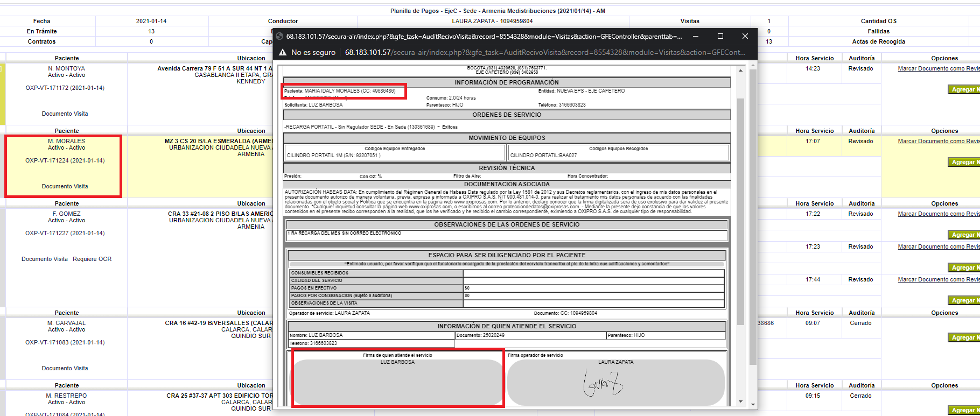Image resolution: width=980 pixels, height=416 pixels.
Task: Select visit code OXP-VT-171172
Action: pos(65,88)
